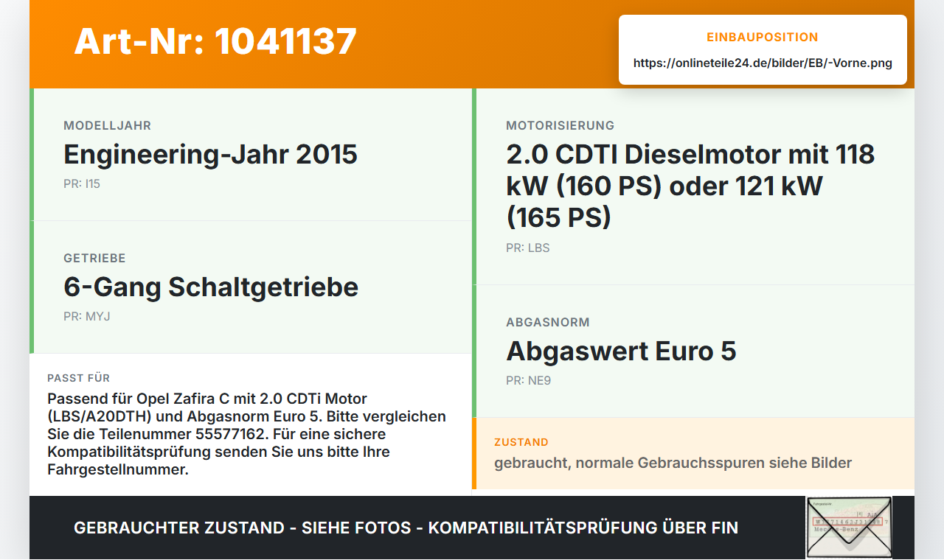Click the 2.0 CDTI Dieselmotor description
Screen dimensions: 944x560
point(690,186)
